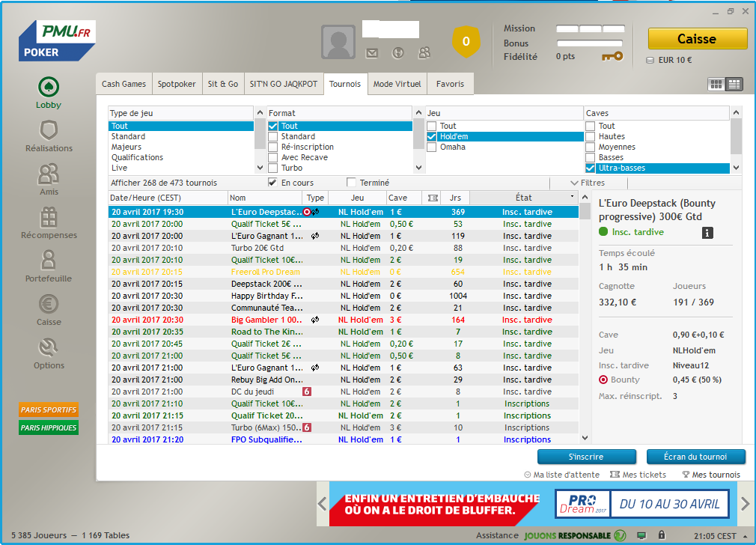Click the Mission progress bar
The width and height of the screenshot is (756, 545).
(x=589, y=29)
